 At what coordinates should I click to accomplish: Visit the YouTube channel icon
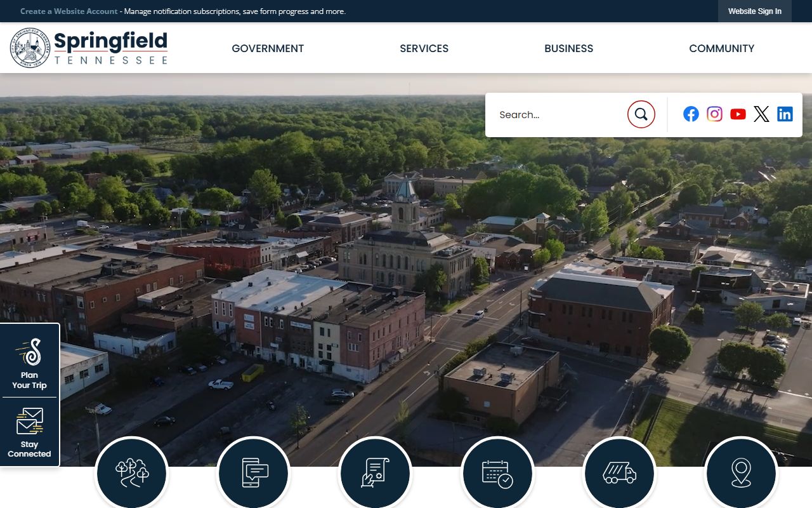point(738,114)
